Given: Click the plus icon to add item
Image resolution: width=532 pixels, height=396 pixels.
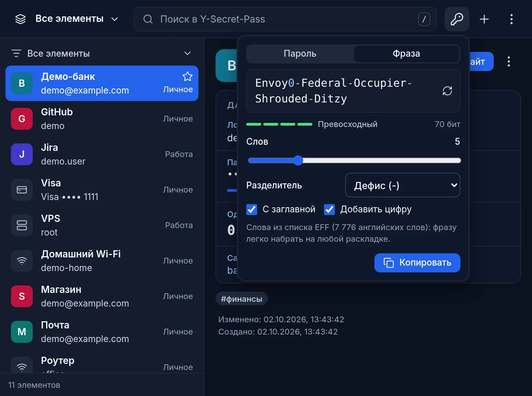Looking at the screenshot, I should pos(484,19).
